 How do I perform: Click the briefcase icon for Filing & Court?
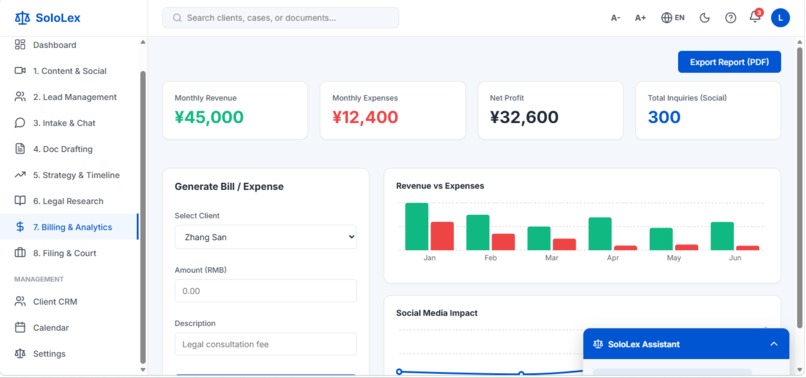pyautogui.click(x=20, y=253)
